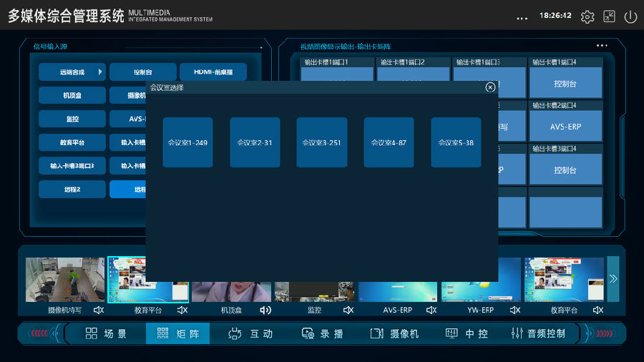Toggle the speaker icon for 机顶盒
The height and width of the screenshot is (362, 644).
265,310
